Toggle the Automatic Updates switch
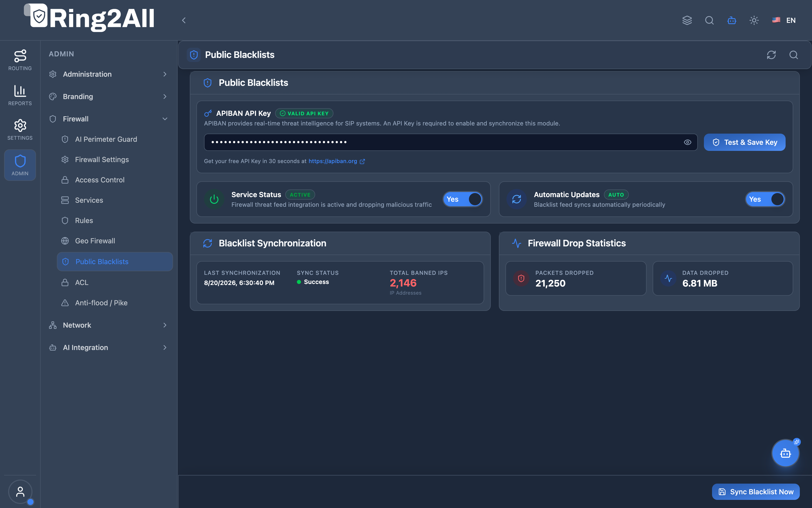This screenshot has height=508, width=812. [x=765, y=199]
